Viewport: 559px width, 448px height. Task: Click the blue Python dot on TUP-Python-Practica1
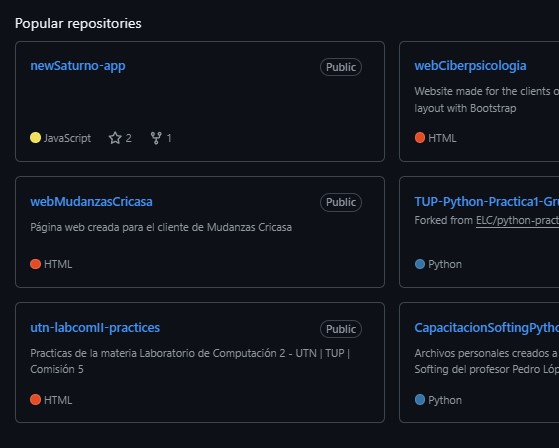(x=420, y=264)
